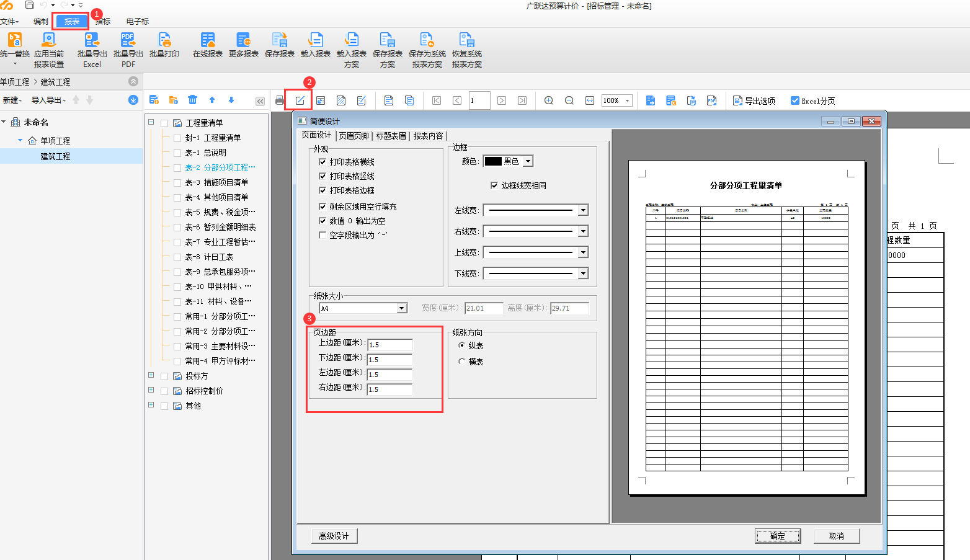The width and height of the screenshot is (970, 560).
Task: Zoom out on report preview
Action: pyautogui.click(x=569, y=100)
